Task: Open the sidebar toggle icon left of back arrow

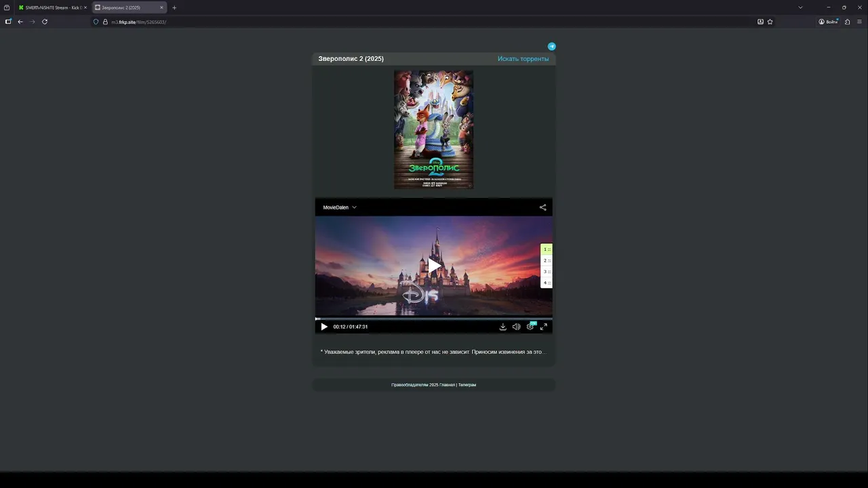Action: (8, 22)
